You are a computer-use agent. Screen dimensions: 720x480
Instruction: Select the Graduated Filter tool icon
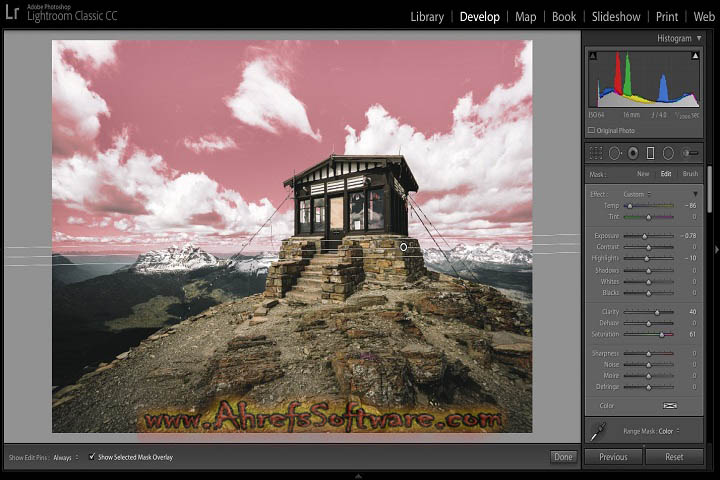coord(650,153)
